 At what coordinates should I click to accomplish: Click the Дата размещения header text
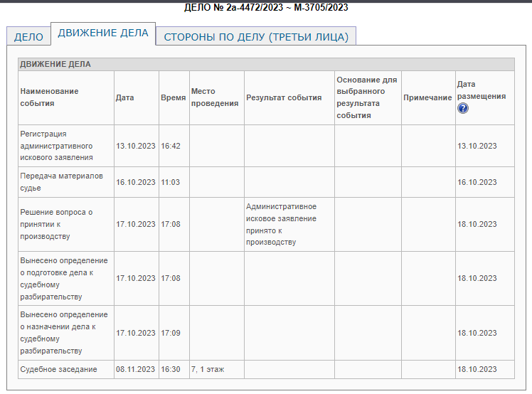pos(481,90)
